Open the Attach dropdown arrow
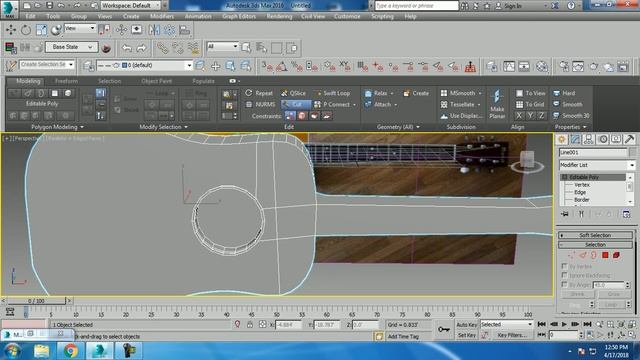This screenshot has height=360, width=640. click(396, 105)
